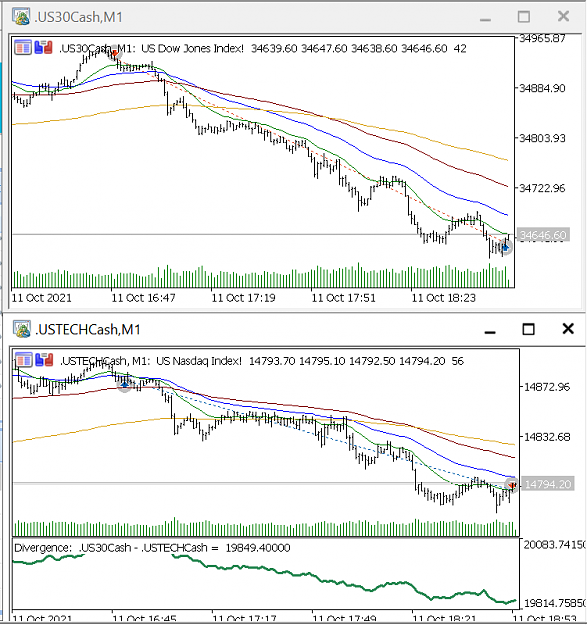Close the .USTECHCash,M1 chart window

(567, 329)
